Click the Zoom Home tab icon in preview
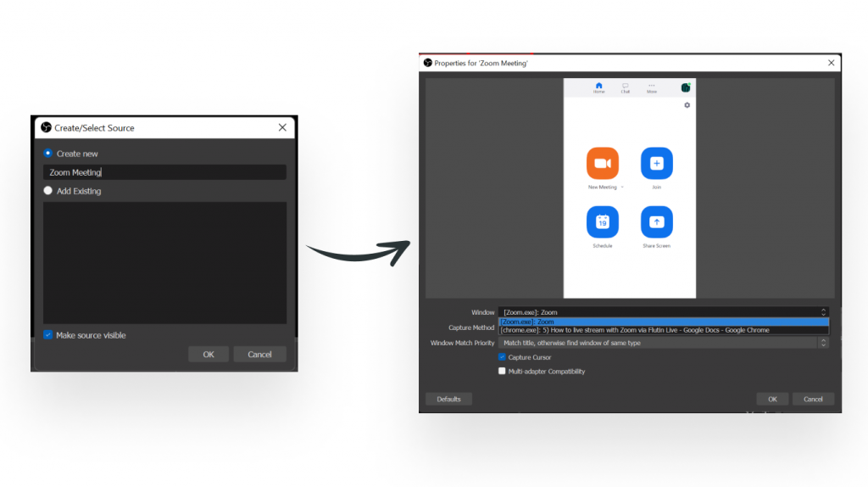Viewport: 868px width, 487px height. pyautogui.click(x=599, y=87)
